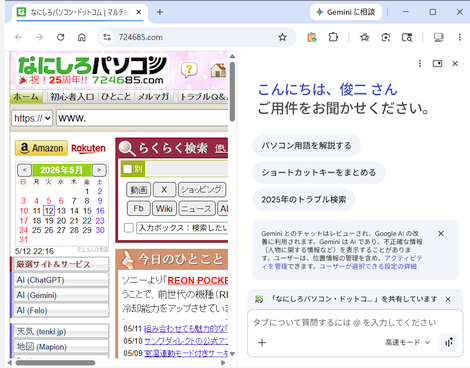Open the Extensions puzzle icon
Screen dimensions: 470x368
tap(333, 37)
